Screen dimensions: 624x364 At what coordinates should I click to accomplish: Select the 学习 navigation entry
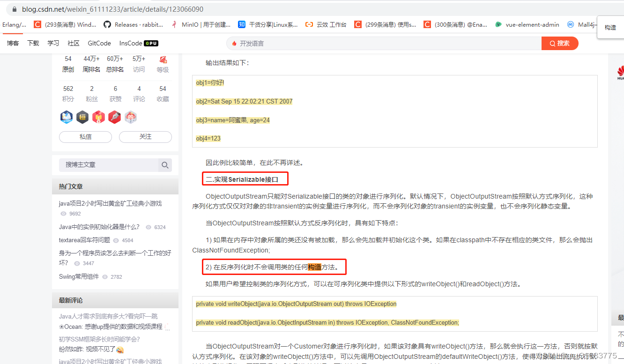53,43
